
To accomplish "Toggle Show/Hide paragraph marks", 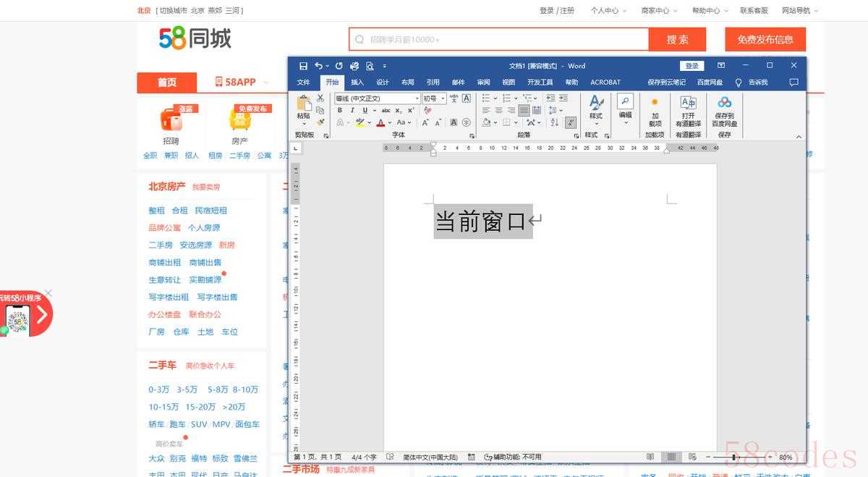I will click(x=571, y=122).
